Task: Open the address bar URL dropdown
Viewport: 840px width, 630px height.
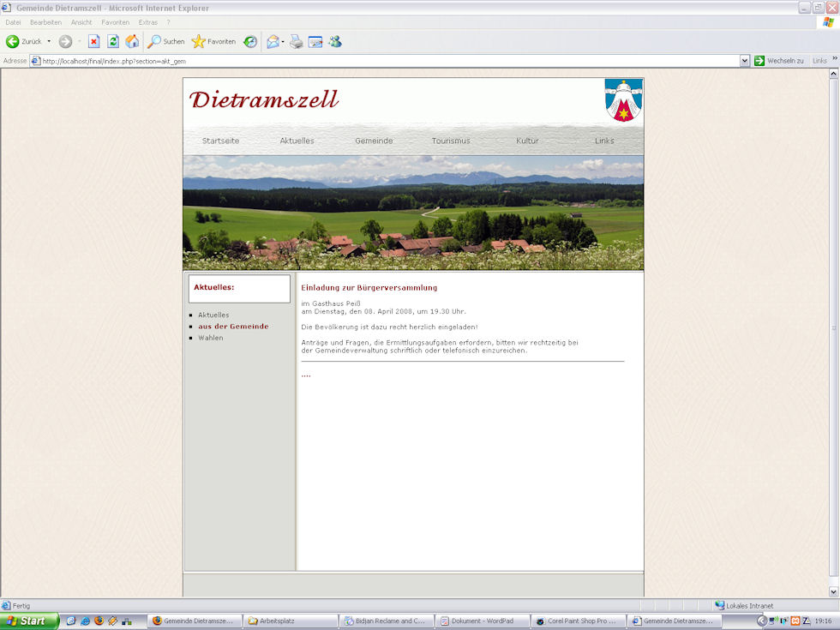Action: (745, 61)
